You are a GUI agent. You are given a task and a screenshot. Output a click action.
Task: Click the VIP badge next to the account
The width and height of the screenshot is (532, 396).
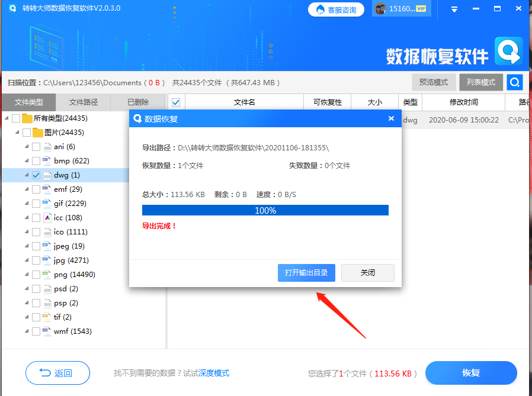421,9
